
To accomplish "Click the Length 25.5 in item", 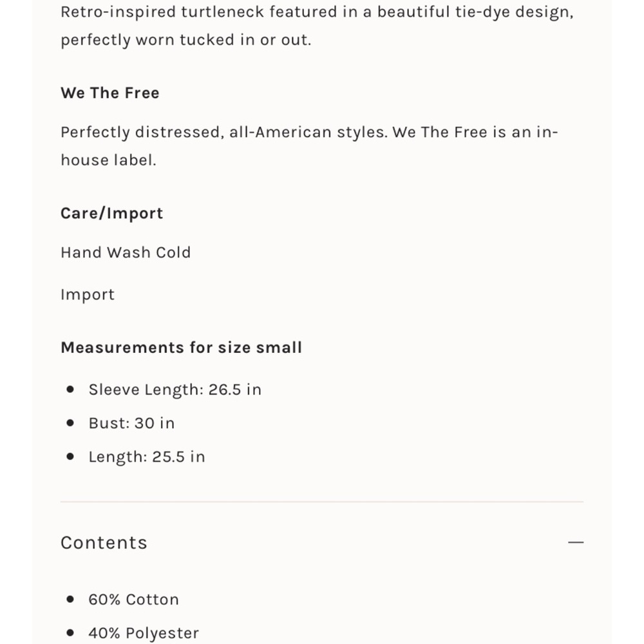I will coord(147,457).
